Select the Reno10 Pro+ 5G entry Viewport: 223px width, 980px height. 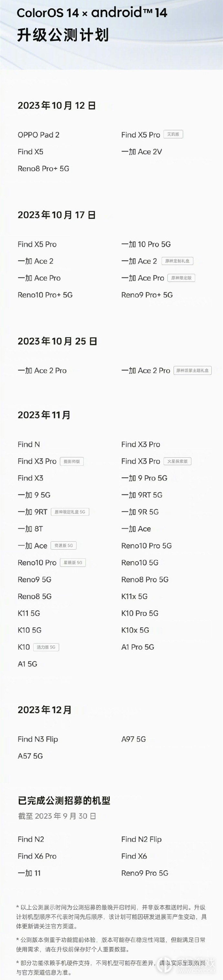(45, 295)
